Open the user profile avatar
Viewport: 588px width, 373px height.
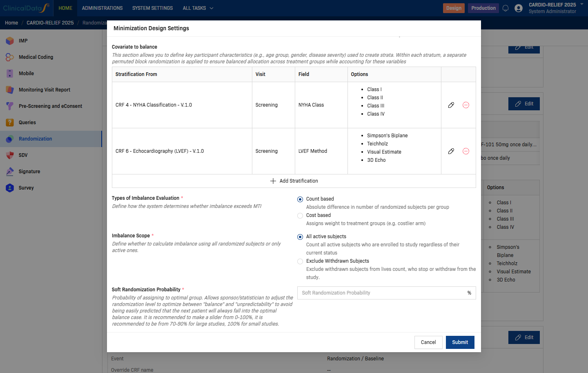pos(519,8)
